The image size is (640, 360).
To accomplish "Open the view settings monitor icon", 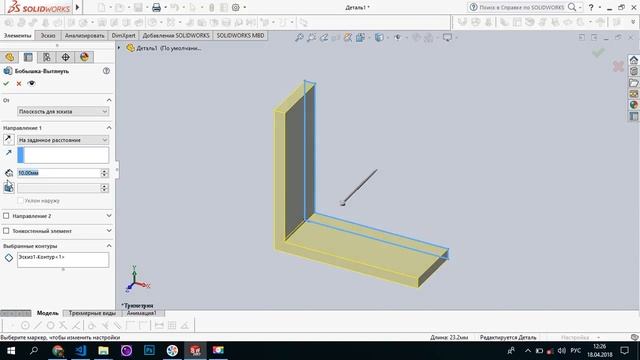I will click(448, 38).
